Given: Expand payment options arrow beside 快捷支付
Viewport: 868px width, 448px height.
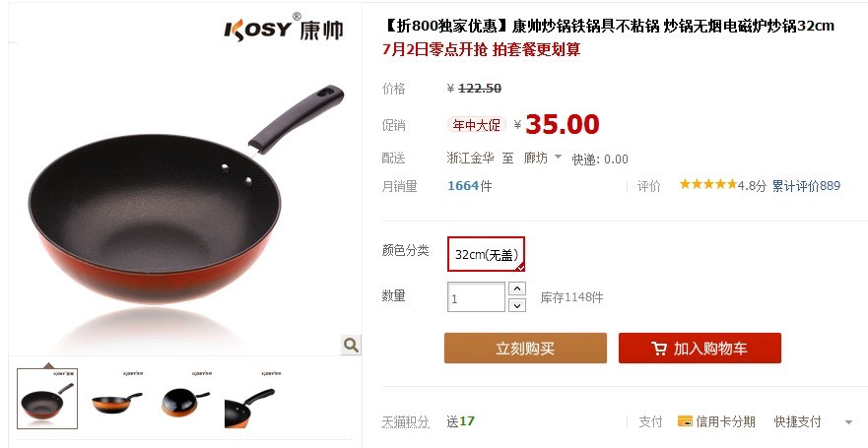Looking at the screenshot, I should pyautogui.click(x=848, y=422).
